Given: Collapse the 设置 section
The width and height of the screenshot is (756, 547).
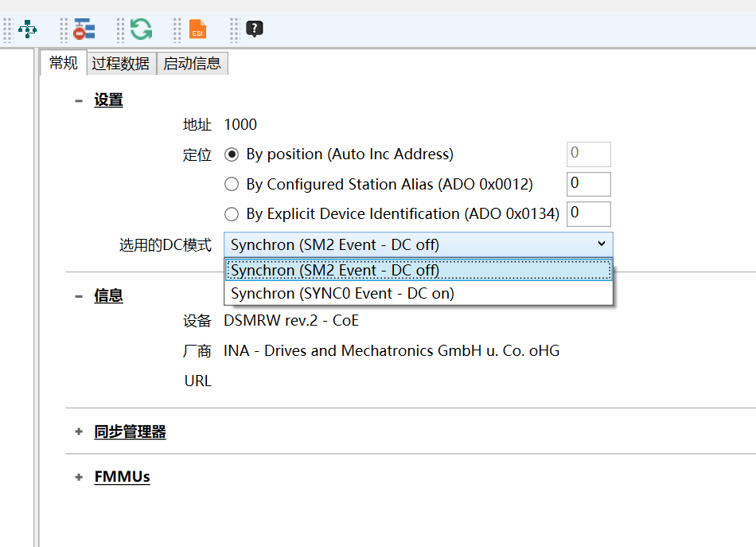Looking at the screenshot, I should coord(79,100).
